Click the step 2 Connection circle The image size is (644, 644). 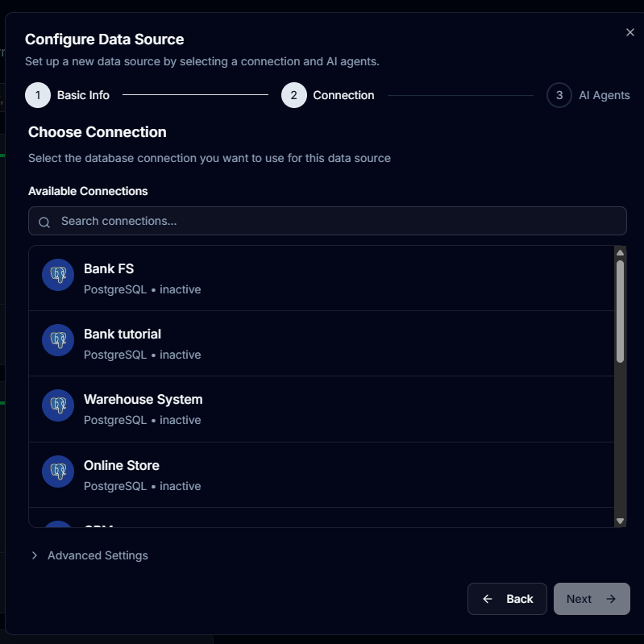point(293,95)
